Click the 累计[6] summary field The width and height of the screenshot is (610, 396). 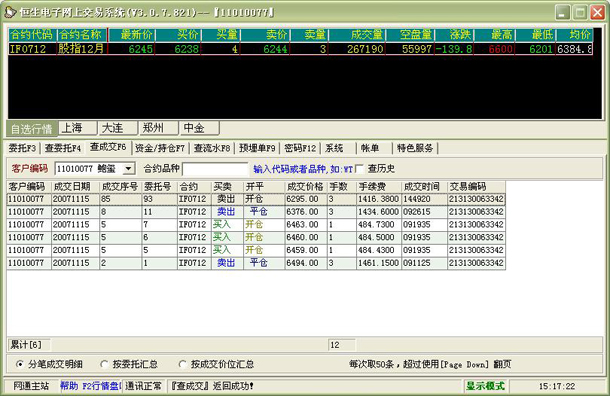(x=29, y=345)
